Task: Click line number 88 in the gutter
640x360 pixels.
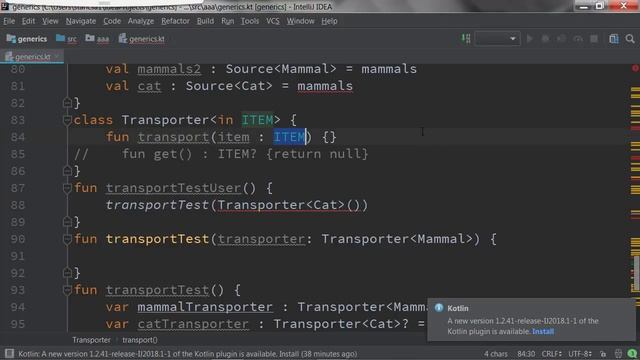Action: point(18,205)
